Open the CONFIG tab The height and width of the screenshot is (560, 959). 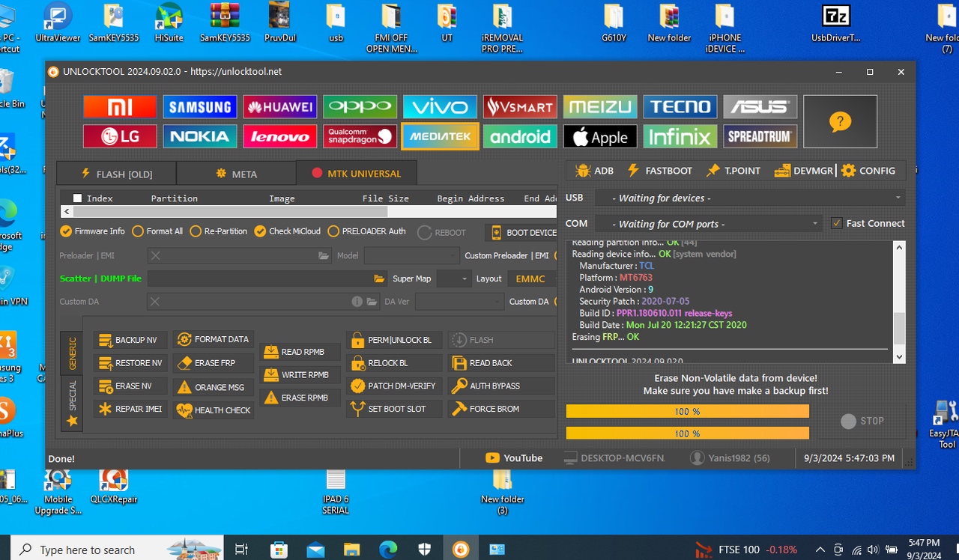(868, 171)
